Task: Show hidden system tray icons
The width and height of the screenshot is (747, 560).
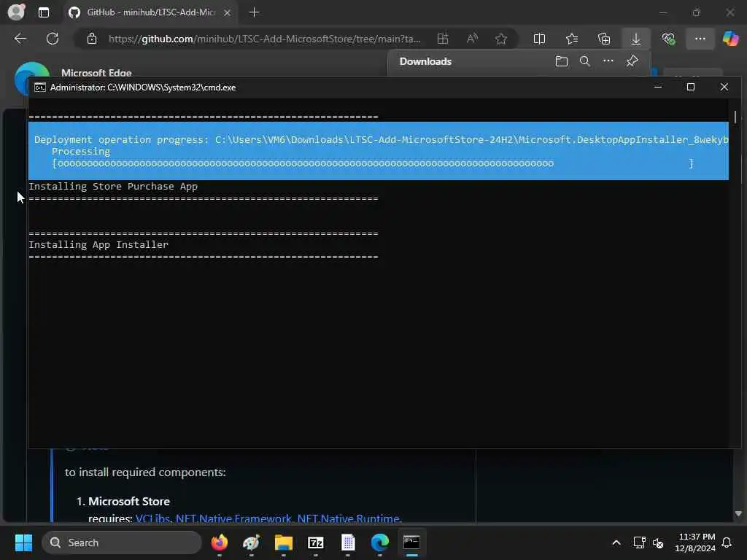Action: coord(616,542)
